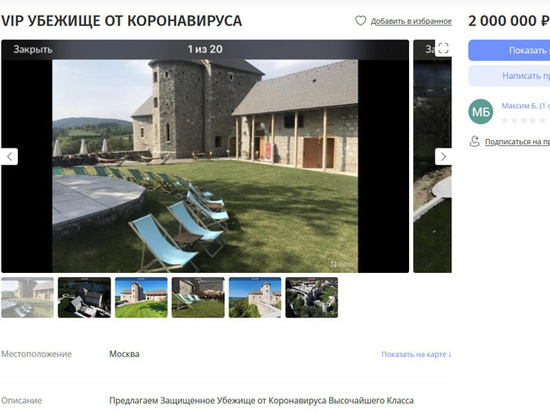
Task: Click the Показать телефон button
Action: tap(509, 50)
